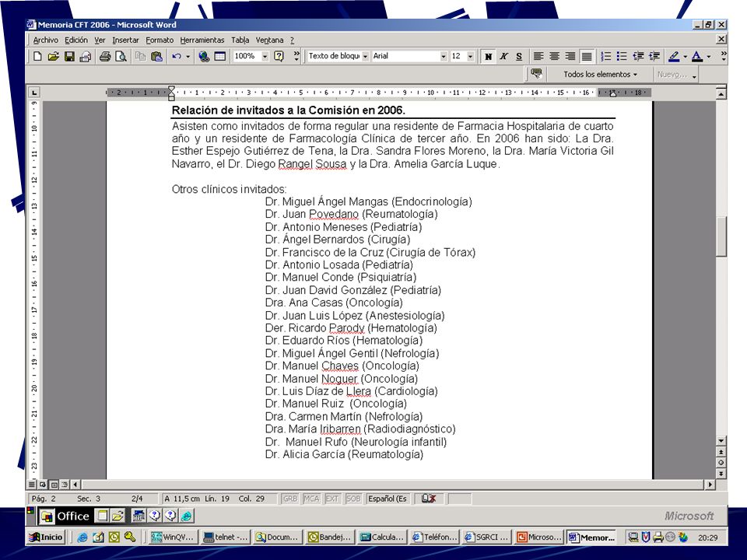Open Print Preview
This screenshot has height=560, width=747.
coord(121,57)
